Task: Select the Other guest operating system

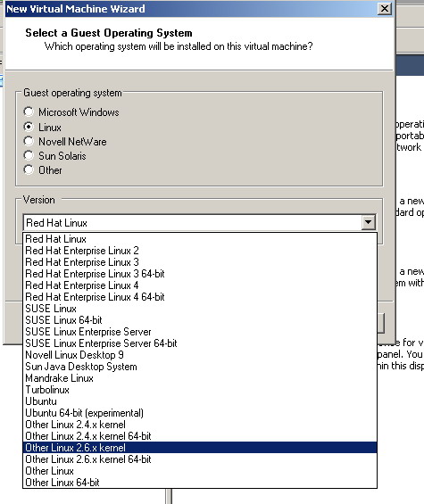Action: (29, 169)
